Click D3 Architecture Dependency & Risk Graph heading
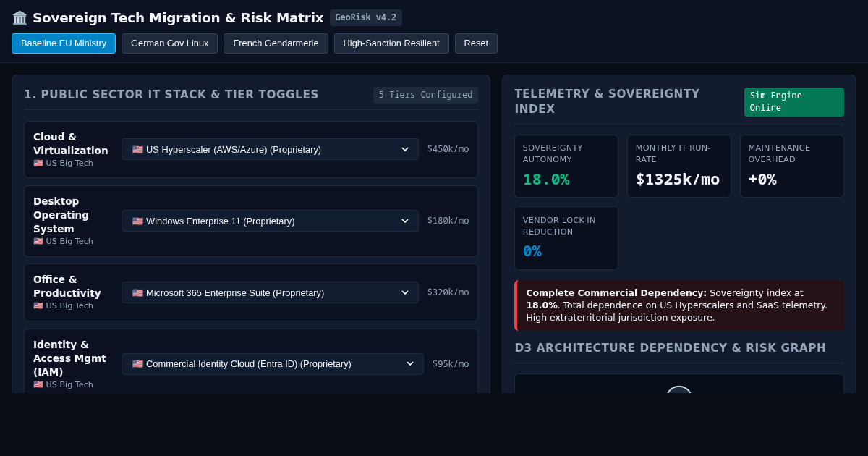The image size is (868, 456). pos(671,348)
